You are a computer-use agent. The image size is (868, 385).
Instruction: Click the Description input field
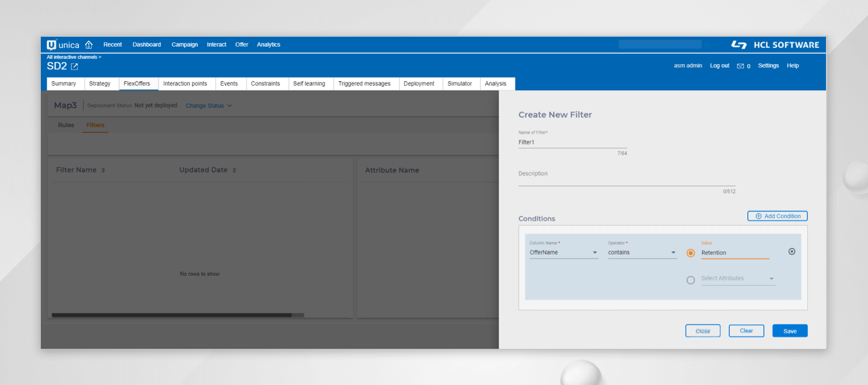(626, 181)
